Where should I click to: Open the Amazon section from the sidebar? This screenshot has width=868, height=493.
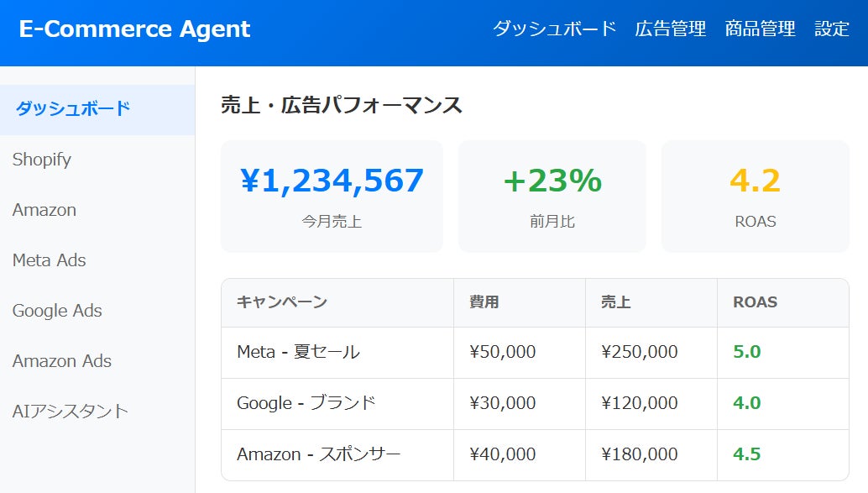pyautogui.click(x=44, y=210)
